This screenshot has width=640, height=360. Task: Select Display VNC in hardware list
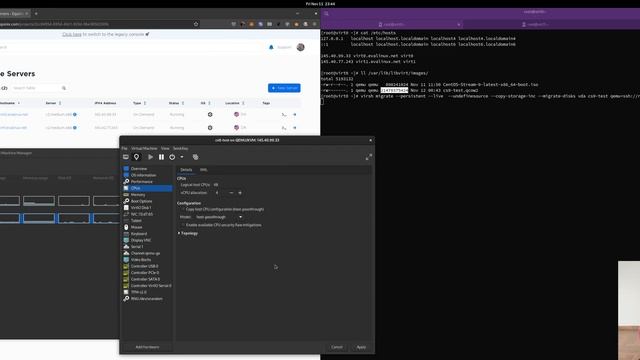tap(147, 240)
